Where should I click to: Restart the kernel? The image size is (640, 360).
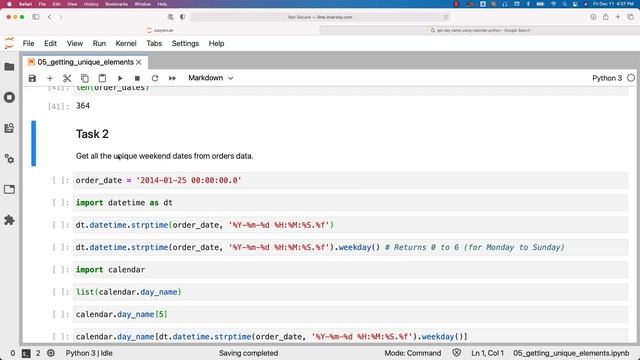point(155,78)
